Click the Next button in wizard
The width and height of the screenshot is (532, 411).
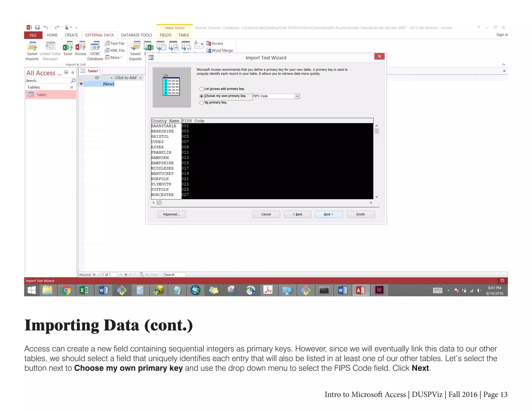329,214
